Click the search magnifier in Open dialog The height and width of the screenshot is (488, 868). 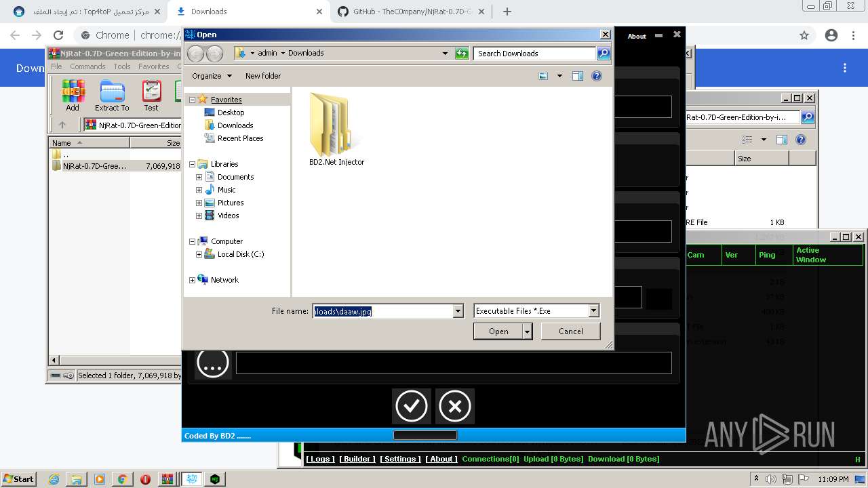click(603, 54)
